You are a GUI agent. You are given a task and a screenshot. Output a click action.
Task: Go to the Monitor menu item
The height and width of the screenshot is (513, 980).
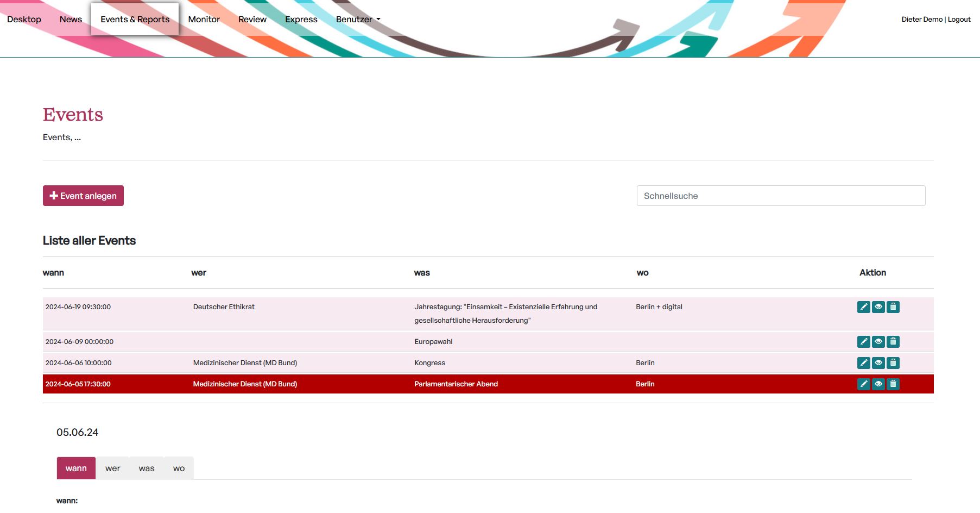pos(204,20)
